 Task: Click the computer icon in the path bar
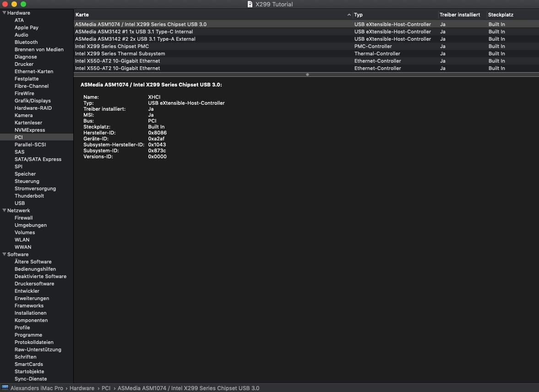[x=5, y=388]
